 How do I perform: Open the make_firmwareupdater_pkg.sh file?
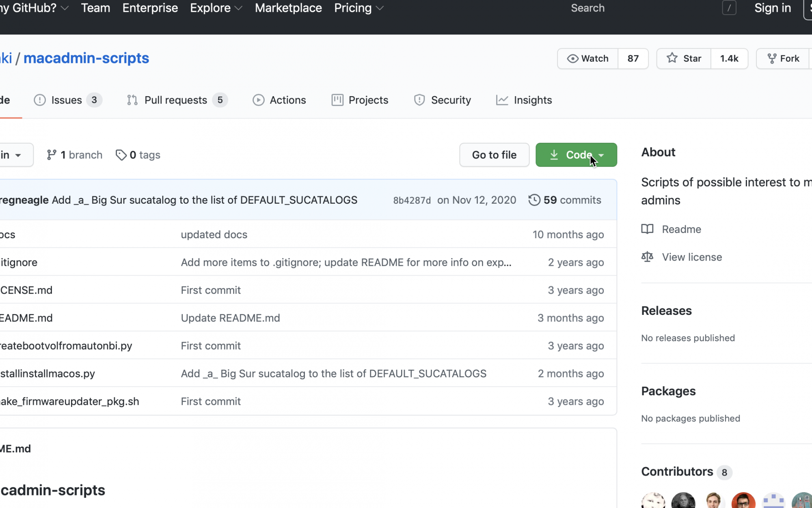pos(69,401)
